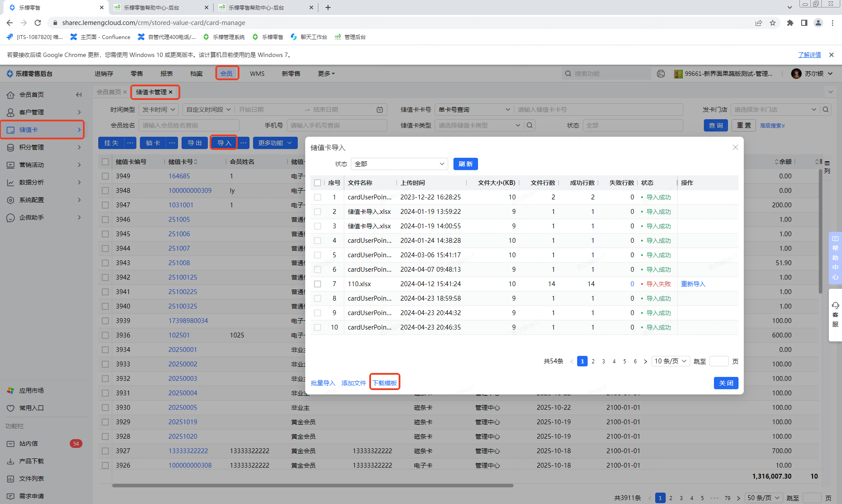The image size is (842, 504).
Task: Expand 更多功能 dropdown button
Action: point(275,143)
